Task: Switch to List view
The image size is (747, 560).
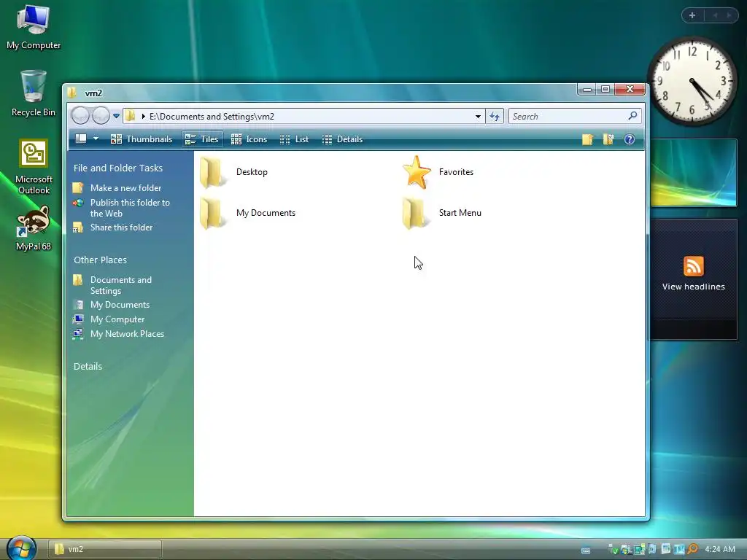Action: 295,139
